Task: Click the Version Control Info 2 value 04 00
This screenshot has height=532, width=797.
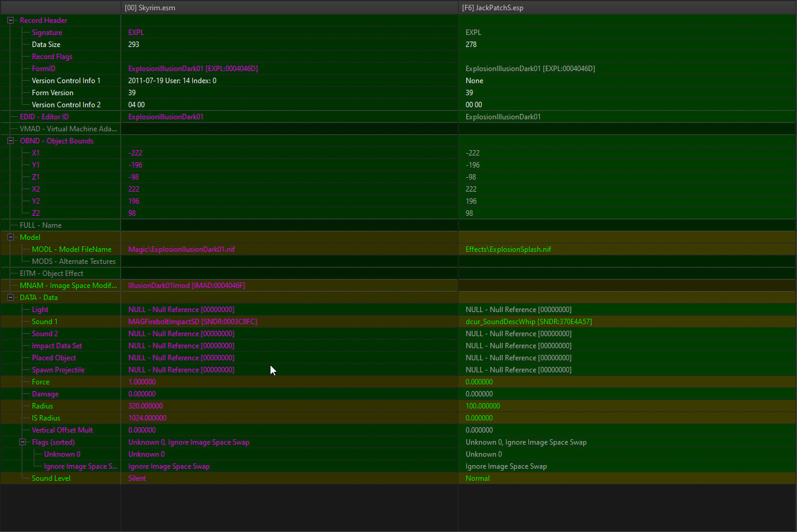Action: (x=136, y=105)
